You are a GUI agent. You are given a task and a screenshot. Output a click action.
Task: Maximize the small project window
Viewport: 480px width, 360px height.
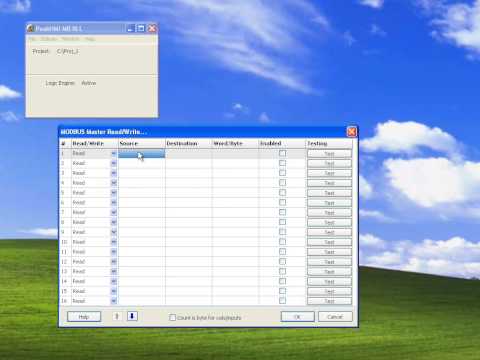click(x=141, y=28)
